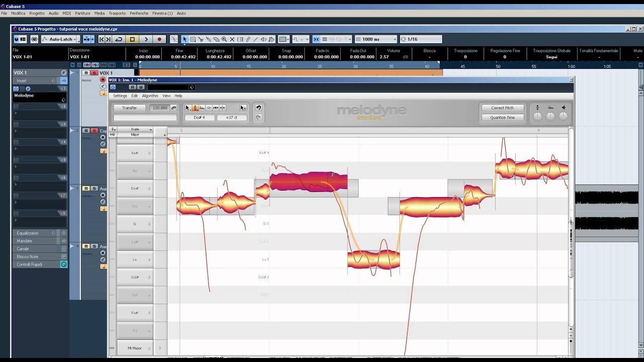
Task: Select the Cubase Zoom tool
Action: coord(224,39)
